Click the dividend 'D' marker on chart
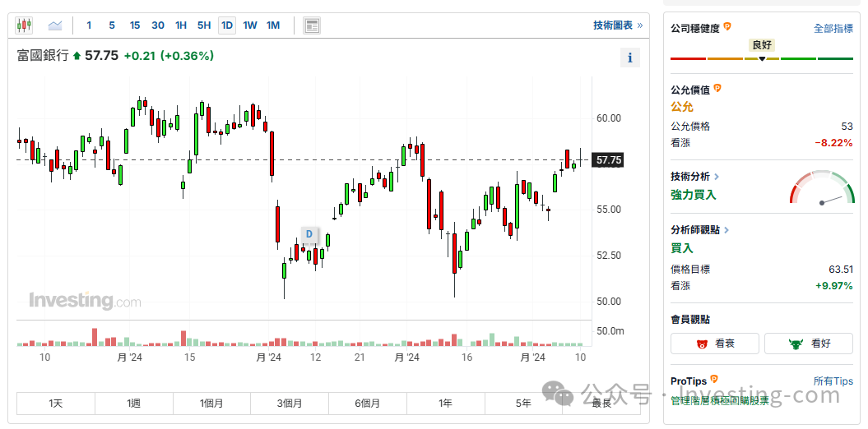This screenshot has width=868, height=429. [309, 234]
